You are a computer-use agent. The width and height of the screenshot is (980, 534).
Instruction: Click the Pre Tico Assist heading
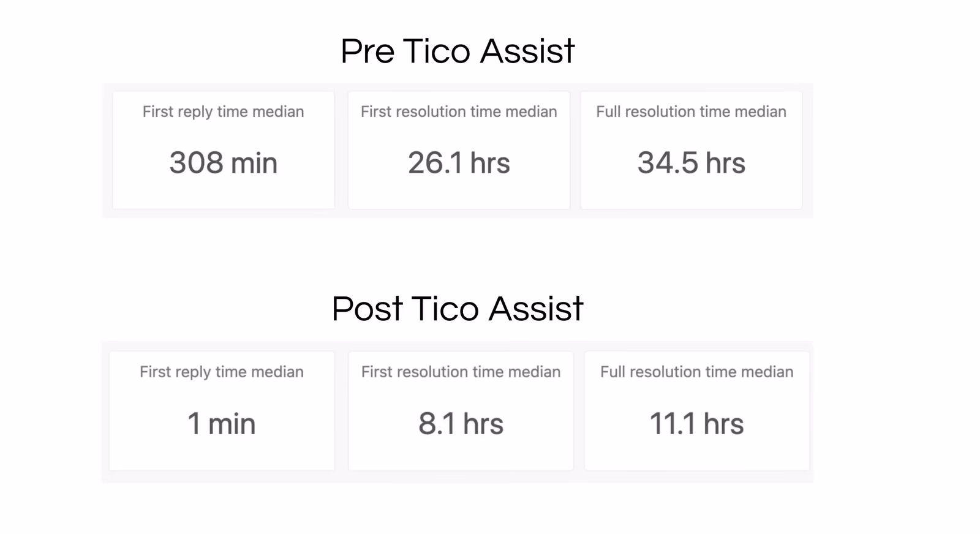[458, 51]
